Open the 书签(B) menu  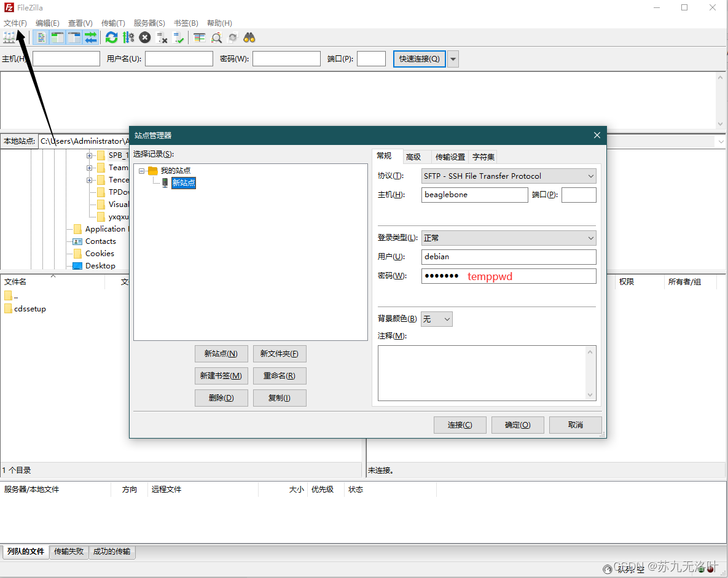(186, 23)
